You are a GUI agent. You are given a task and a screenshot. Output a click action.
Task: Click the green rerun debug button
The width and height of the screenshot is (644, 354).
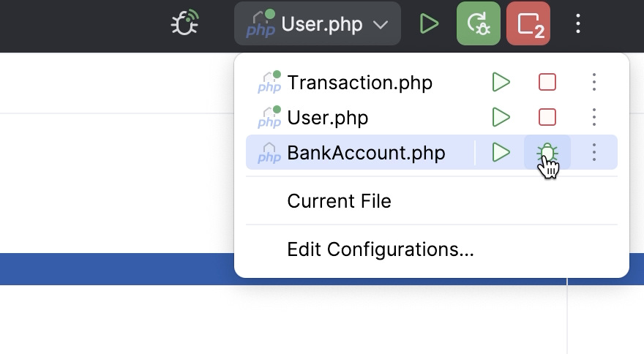(478, 24)
